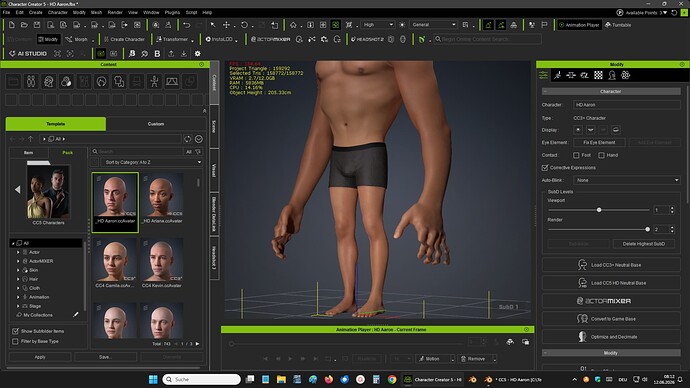Switch to the Pack tab
Screen dimensions: 690x388
pyautogui.click(x=67, y=153)
